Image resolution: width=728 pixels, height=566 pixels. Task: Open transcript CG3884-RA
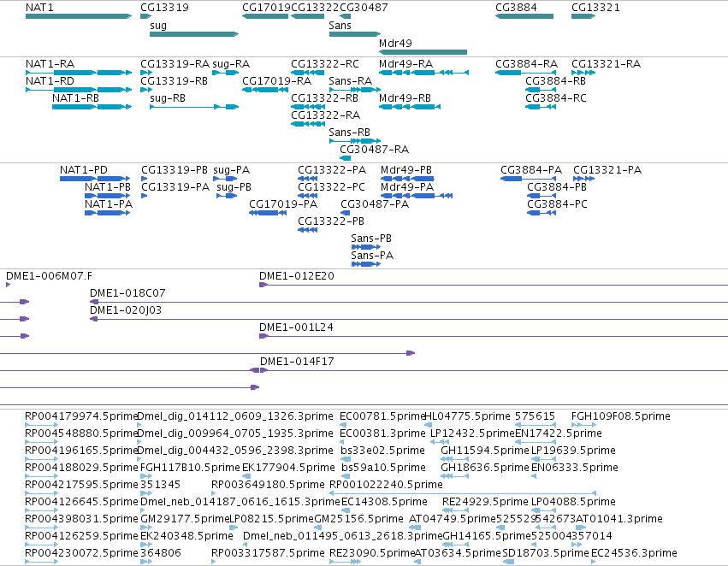click(526, 64)
